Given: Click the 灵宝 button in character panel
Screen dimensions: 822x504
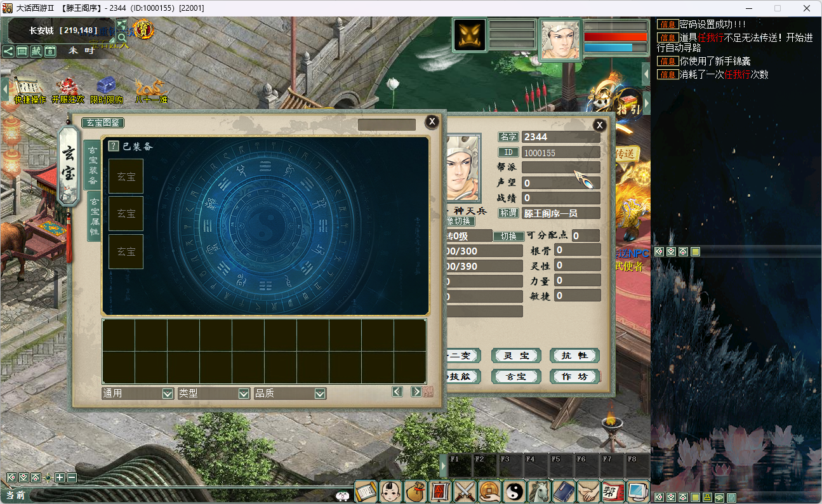Looking at the screenshot, I should 516,356.
